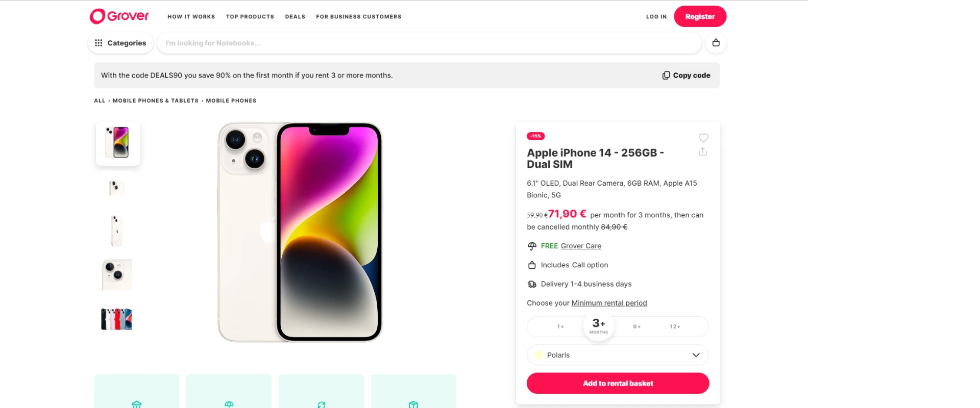Add iPhone 14 to rental basket
The image size is (980, 408).
(618, 383)
